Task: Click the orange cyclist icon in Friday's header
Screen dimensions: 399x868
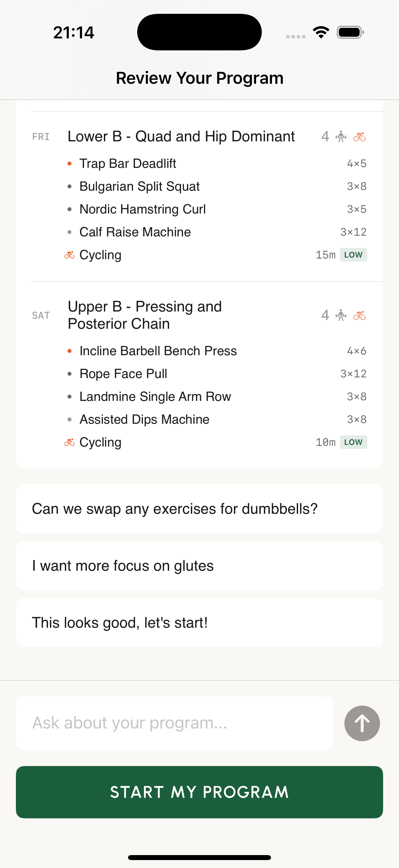Action: (x=359, y=136)
